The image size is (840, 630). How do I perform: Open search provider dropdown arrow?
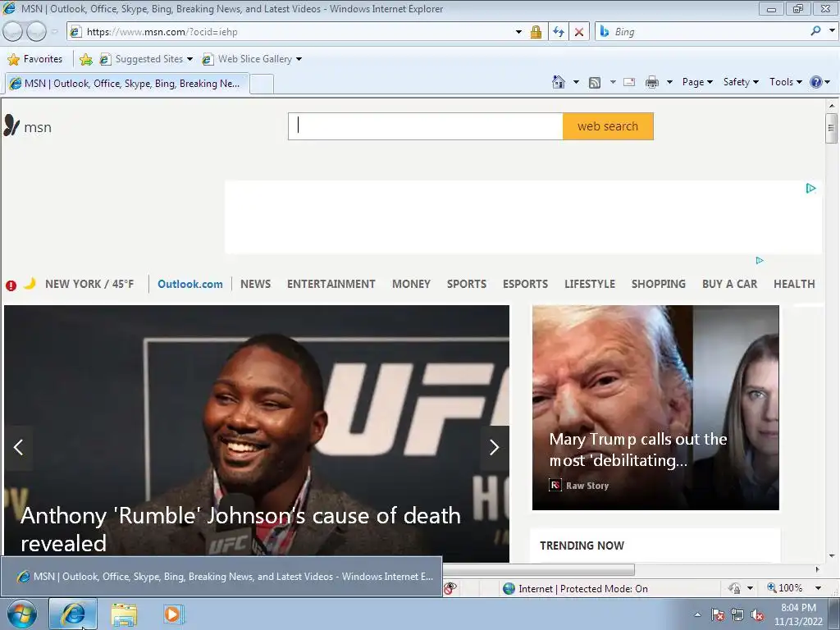click(832, 30)
